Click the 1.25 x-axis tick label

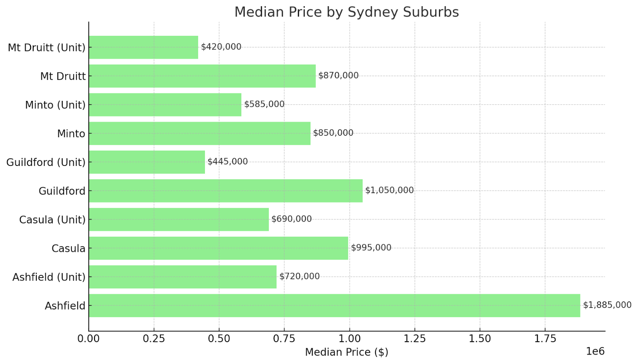point(415,339)
